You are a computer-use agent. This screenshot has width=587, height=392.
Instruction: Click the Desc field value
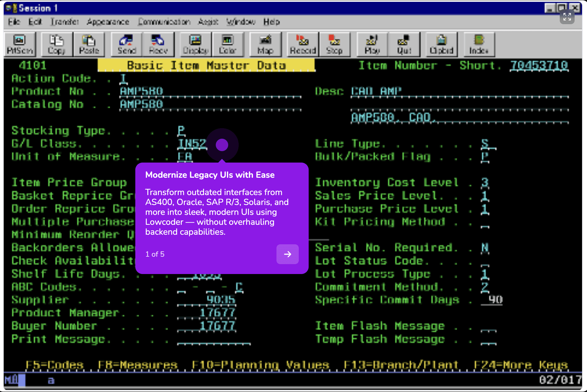point(460,92)
